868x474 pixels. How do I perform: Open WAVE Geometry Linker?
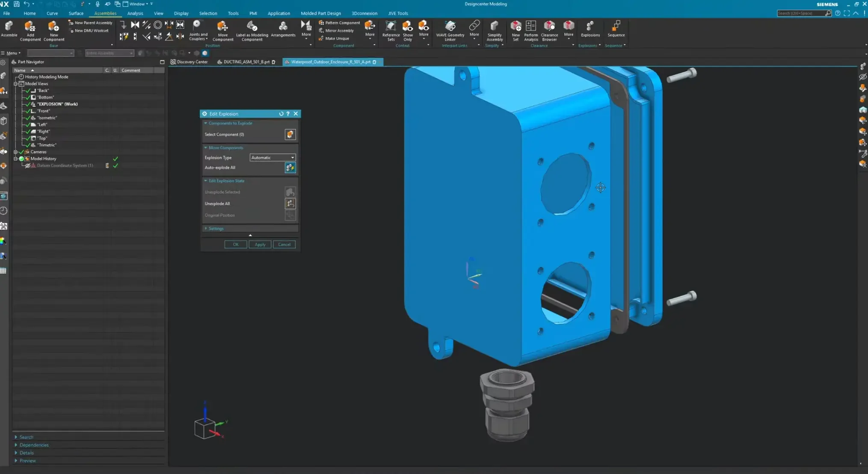point(450,30)
